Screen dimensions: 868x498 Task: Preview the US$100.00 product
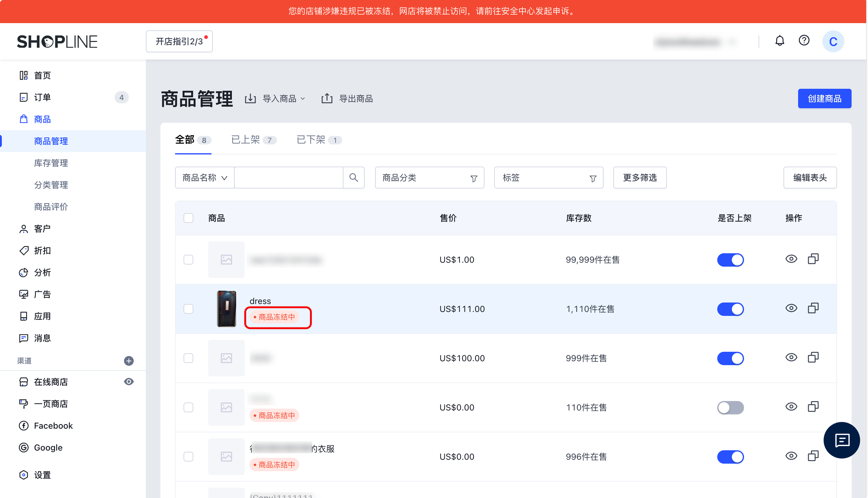click(x=791, y=358)
